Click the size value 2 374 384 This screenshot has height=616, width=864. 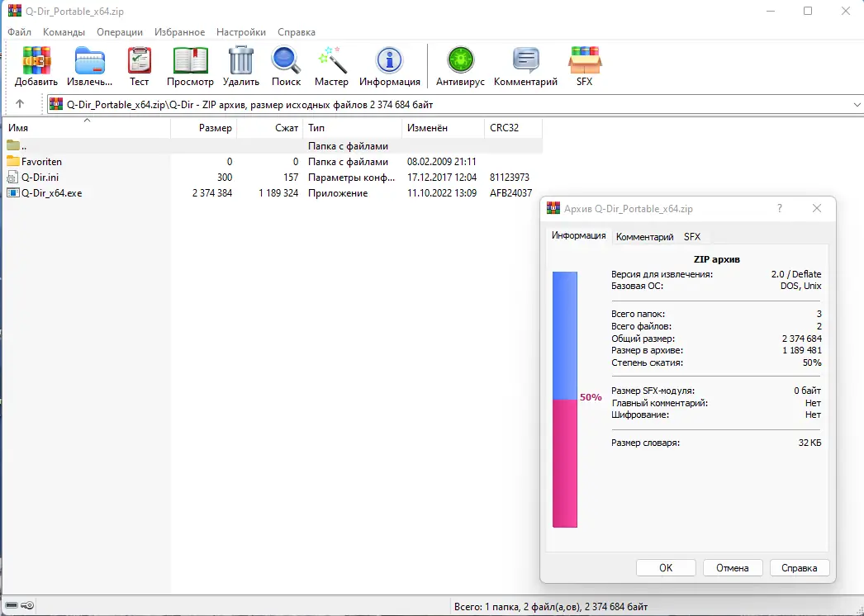(x=212, y=193)
